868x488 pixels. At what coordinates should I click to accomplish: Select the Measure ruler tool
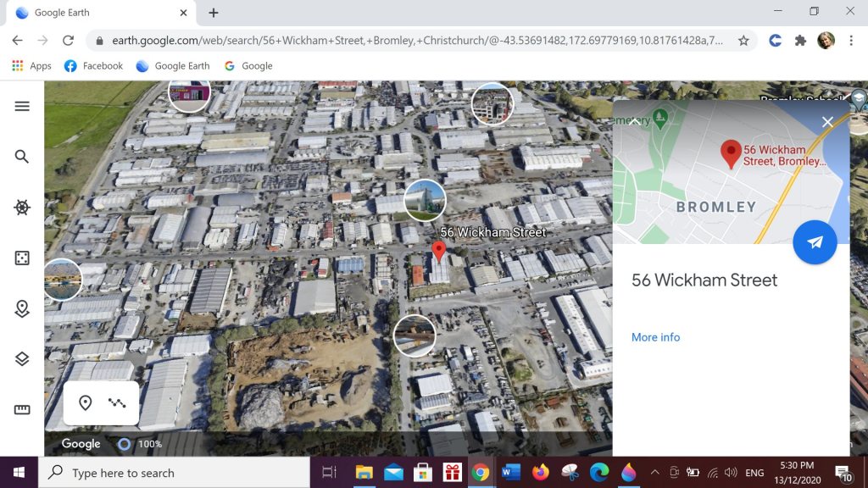pos(22,410)
